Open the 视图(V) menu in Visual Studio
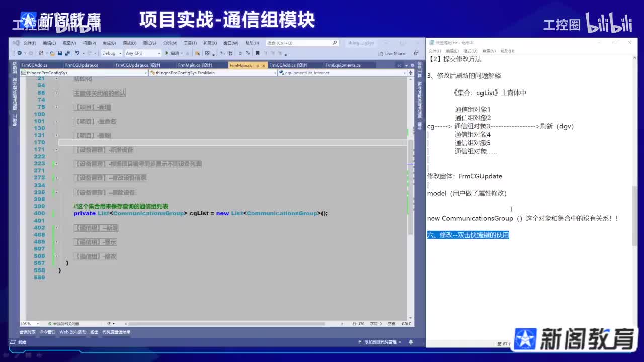Screen dimensions: 644x362 point(69,43)
